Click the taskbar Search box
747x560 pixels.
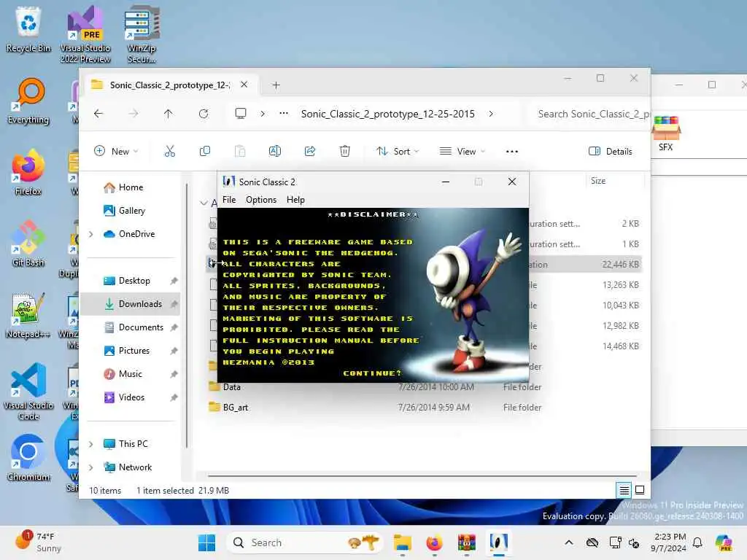(305, 542)
